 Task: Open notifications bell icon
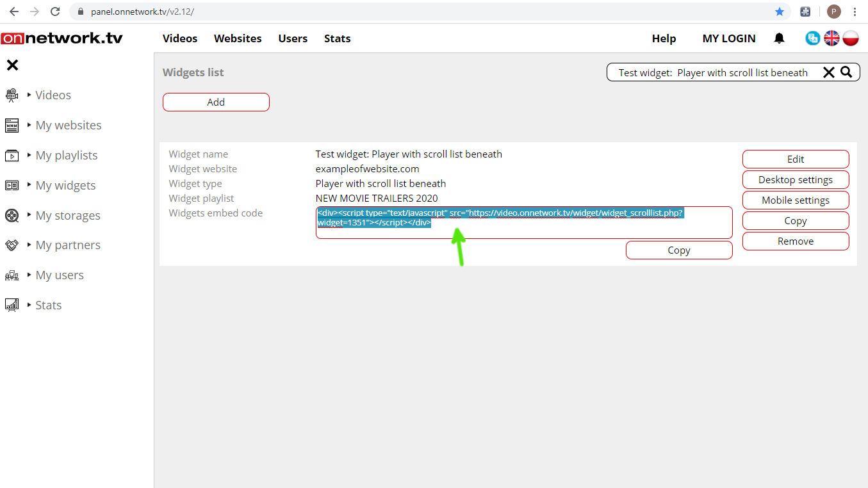pyautogui.click(x=779, y=38)
